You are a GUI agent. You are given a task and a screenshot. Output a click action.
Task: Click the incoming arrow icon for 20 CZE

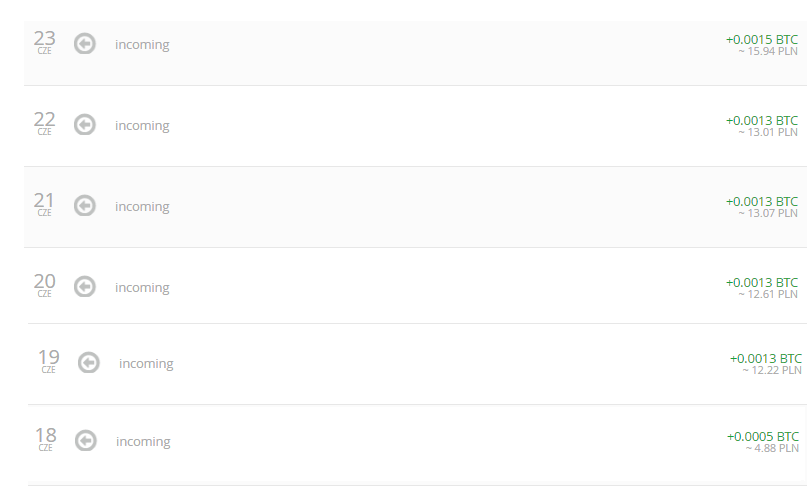coord(85,287)
